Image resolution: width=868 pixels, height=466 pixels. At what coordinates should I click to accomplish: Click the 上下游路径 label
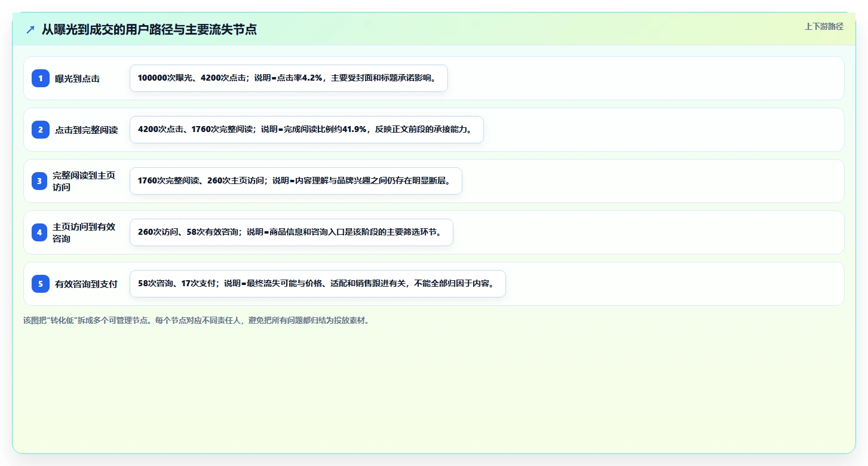824,26
